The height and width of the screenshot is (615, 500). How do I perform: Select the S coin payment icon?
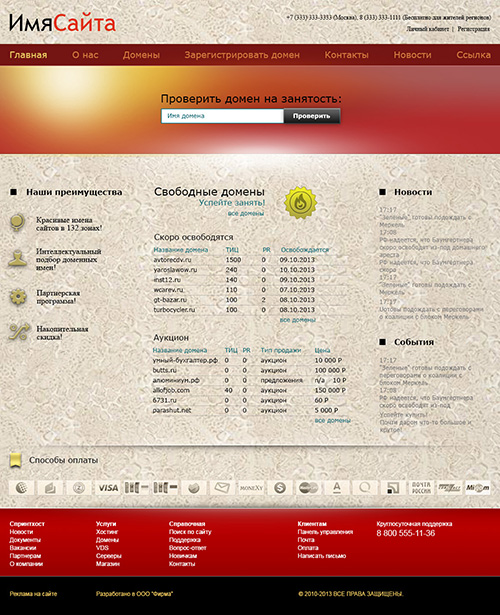(x=280, y=488)
